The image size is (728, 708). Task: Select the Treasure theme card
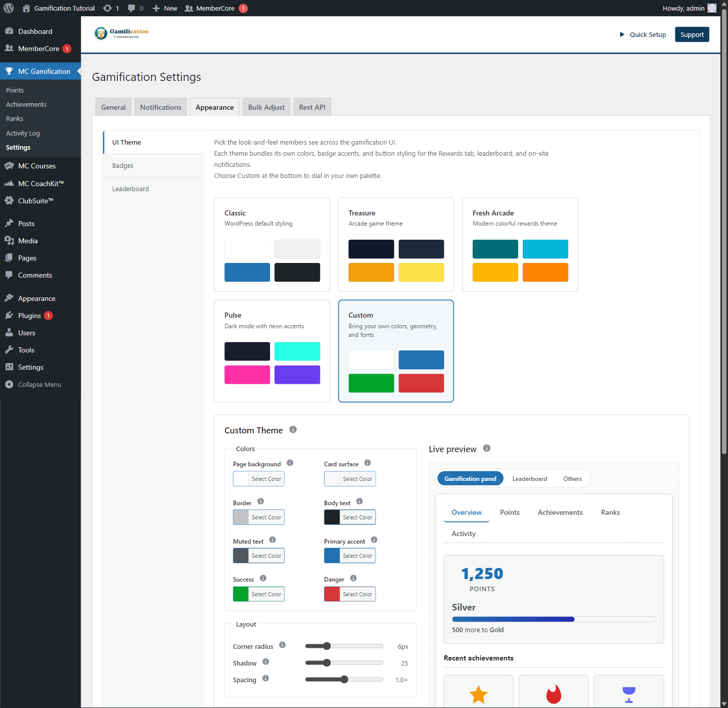[396, 244]
